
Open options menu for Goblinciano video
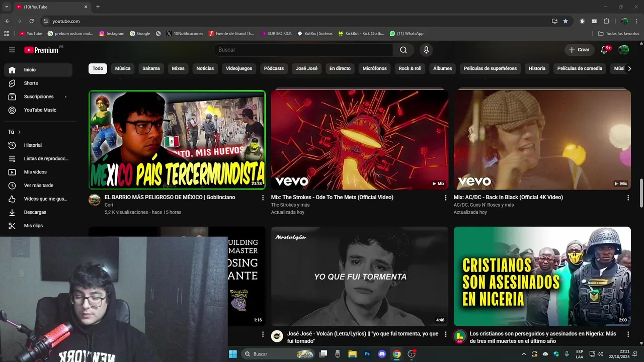(263, 198)
